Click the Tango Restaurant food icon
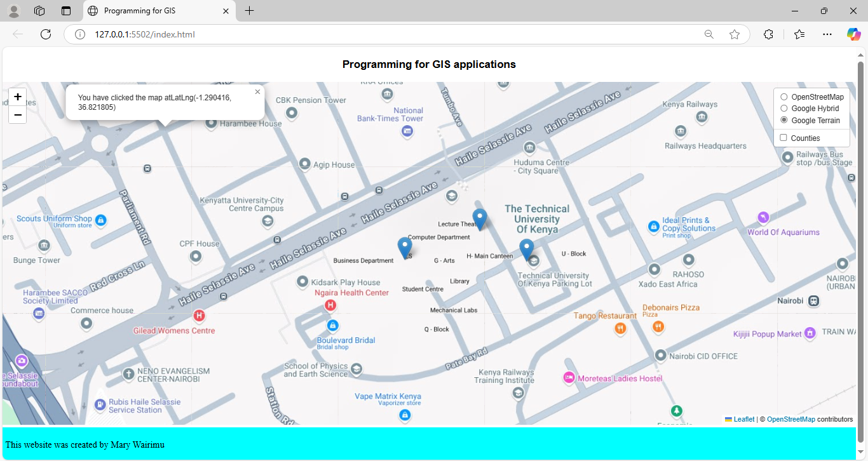The height and width of the screenshot is (461, 868). tap(620, 328)
